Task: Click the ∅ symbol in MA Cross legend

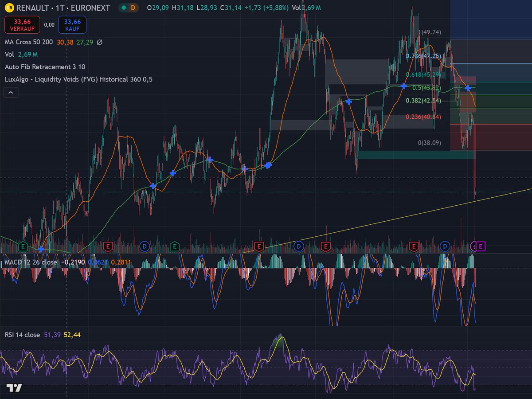Action: coord(99,42)
